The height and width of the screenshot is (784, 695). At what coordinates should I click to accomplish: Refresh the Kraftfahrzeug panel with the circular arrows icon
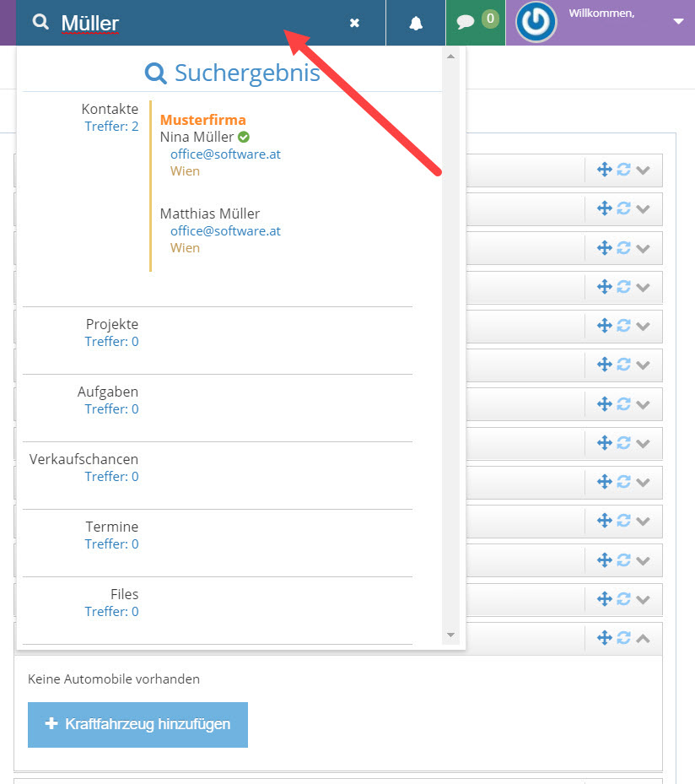(x=624, y=638)
